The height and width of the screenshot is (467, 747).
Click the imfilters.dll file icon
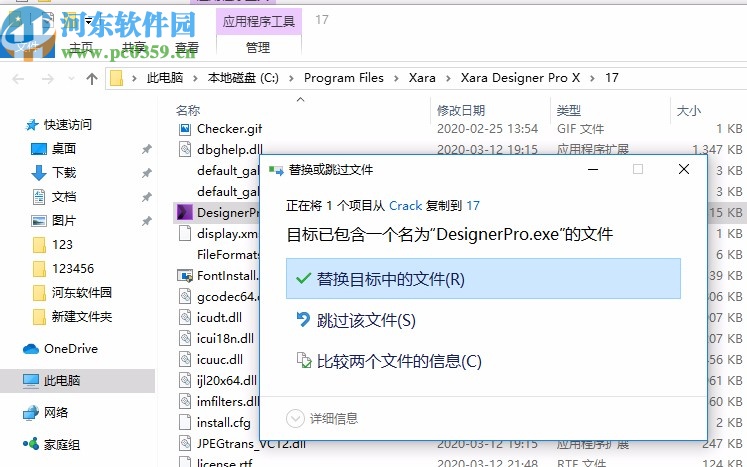(185, 401)
